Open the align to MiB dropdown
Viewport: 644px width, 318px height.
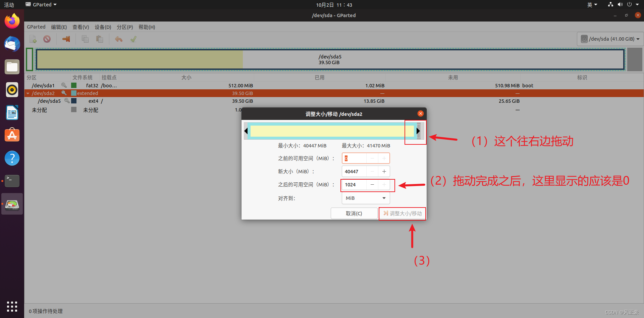366,198
